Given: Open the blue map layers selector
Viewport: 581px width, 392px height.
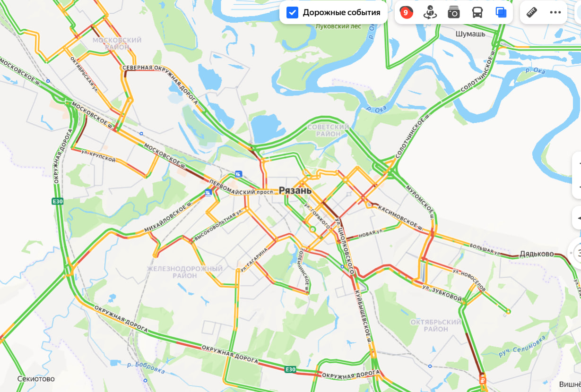Looking at the screenshot, I should [501, 13].
